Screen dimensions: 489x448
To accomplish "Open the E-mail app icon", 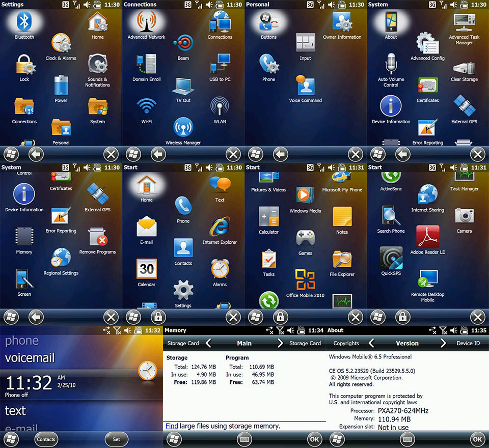I will [147, 227].
